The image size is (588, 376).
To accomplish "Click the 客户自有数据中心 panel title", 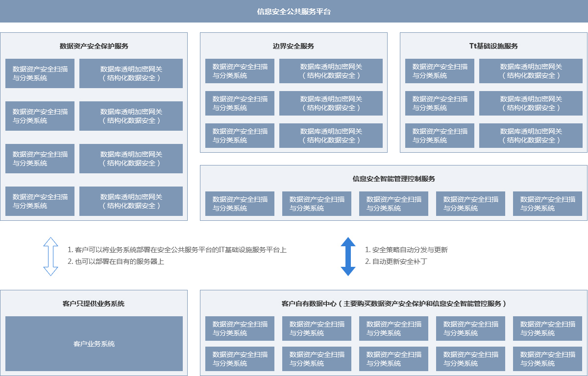I will tap(393, 304).
